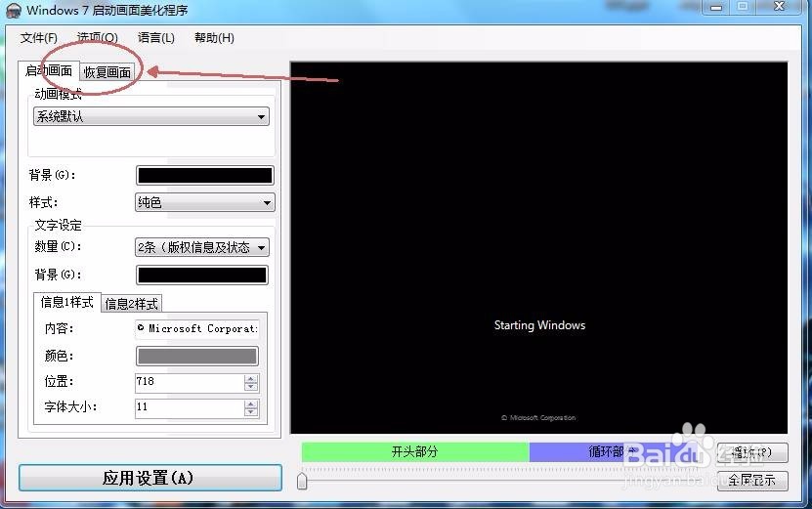Expand the 动画模式 系统默认 dropdown
Viewport: 812px width, 509px height.
151,116
